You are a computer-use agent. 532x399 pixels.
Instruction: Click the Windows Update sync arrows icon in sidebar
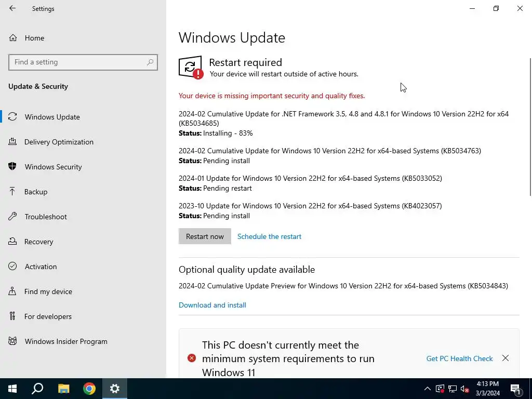click(12, 116)
